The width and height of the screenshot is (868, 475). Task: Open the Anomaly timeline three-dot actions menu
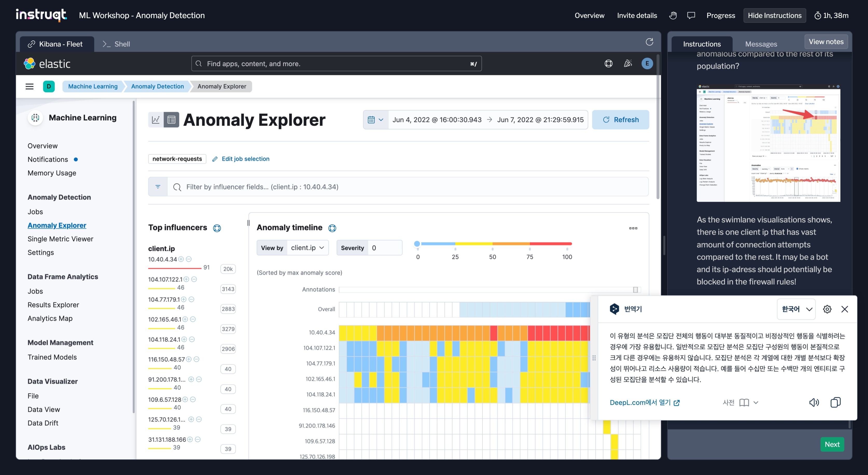[x=633, y=228]
